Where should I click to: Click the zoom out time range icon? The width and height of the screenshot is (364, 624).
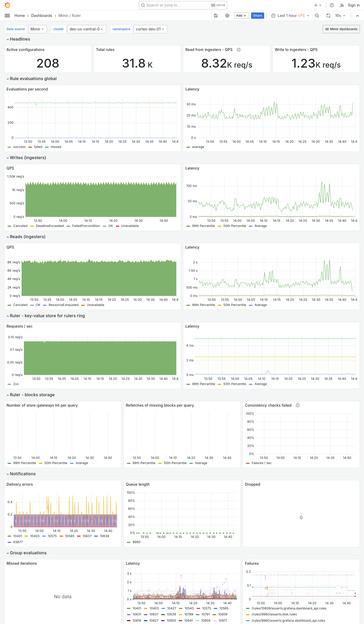point(317,16)
